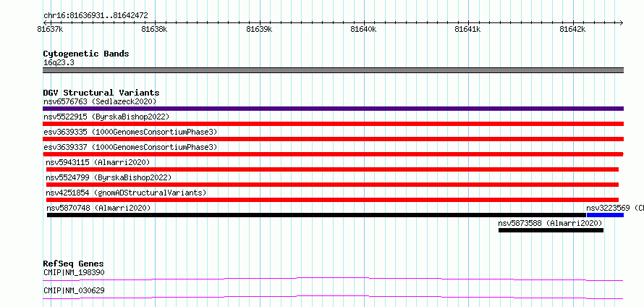Select the red nsv5524799 variant bar

[332, 185]
